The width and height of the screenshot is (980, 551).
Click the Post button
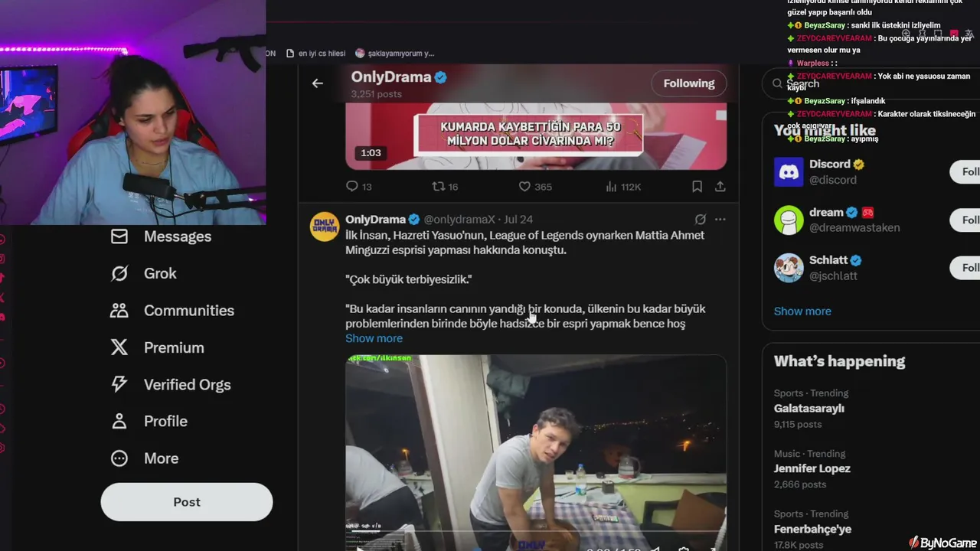point(187,502)
